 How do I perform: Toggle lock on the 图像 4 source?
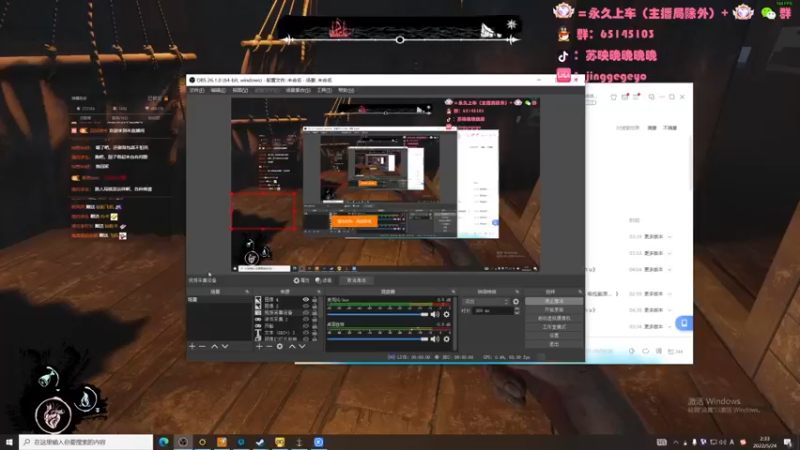coord(314,299)
